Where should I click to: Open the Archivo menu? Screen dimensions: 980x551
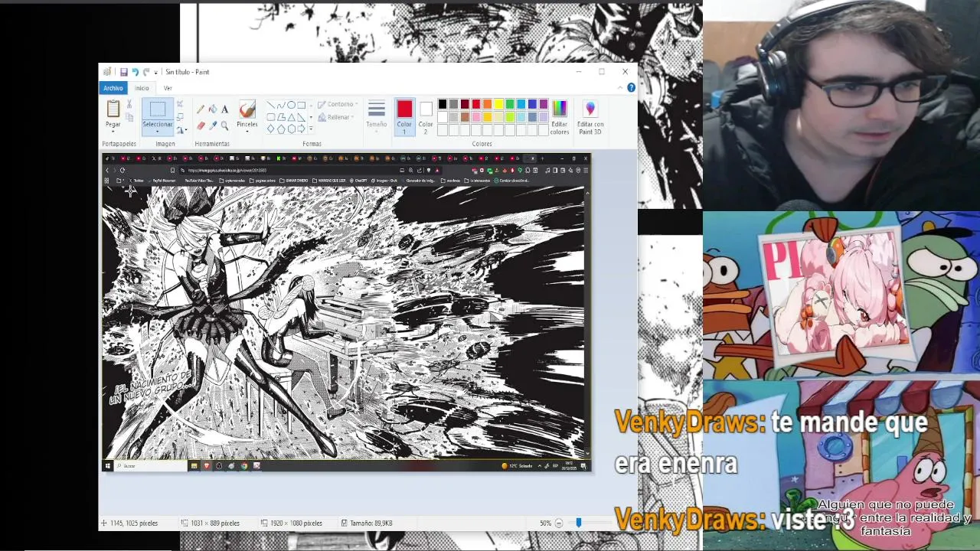[x=113, y=88]
